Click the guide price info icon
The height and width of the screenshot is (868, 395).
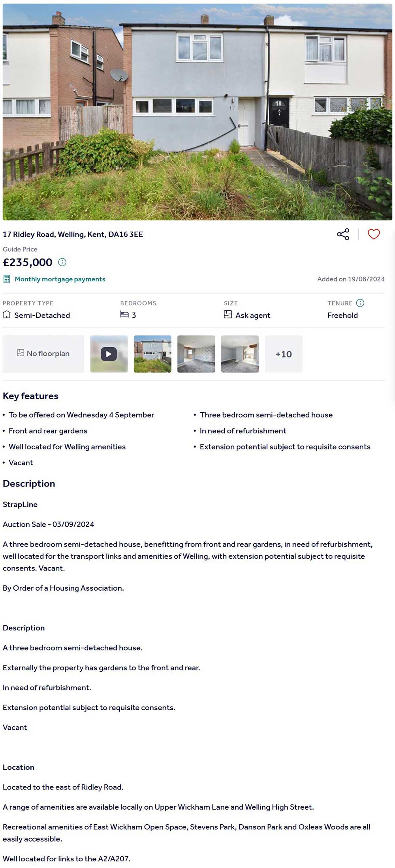[62, 262]
